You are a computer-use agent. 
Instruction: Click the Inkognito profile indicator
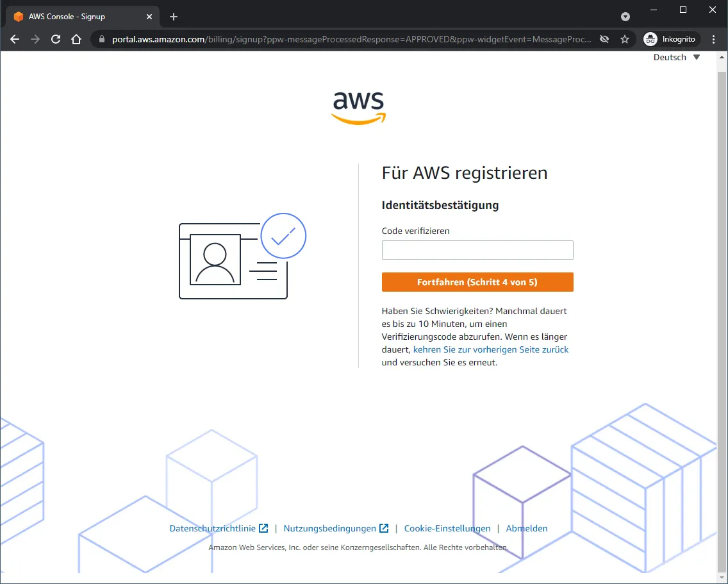[x=671, y=39]
